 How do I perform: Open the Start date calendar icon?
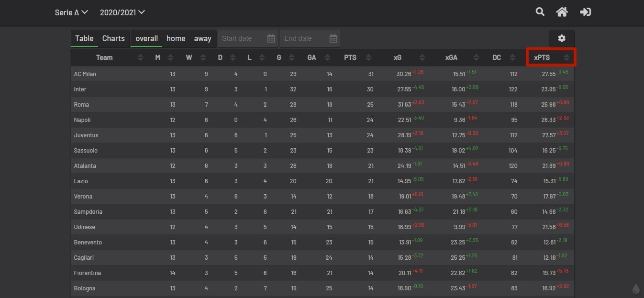coord(271,38)
